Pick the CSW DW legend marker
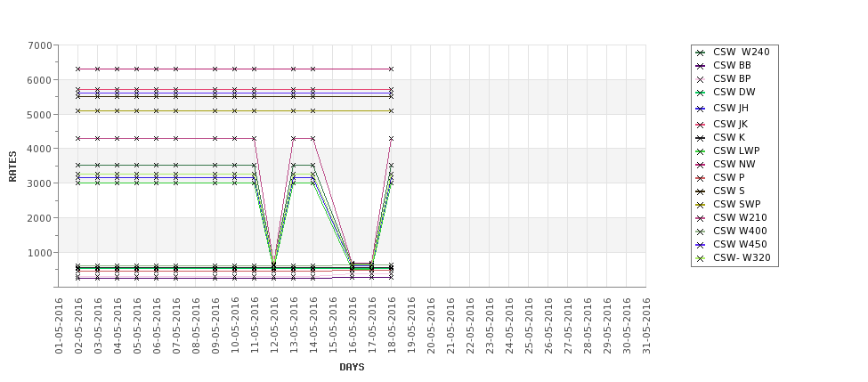Image resolution: width=868 pixels, height=382 pixels. 701,93
